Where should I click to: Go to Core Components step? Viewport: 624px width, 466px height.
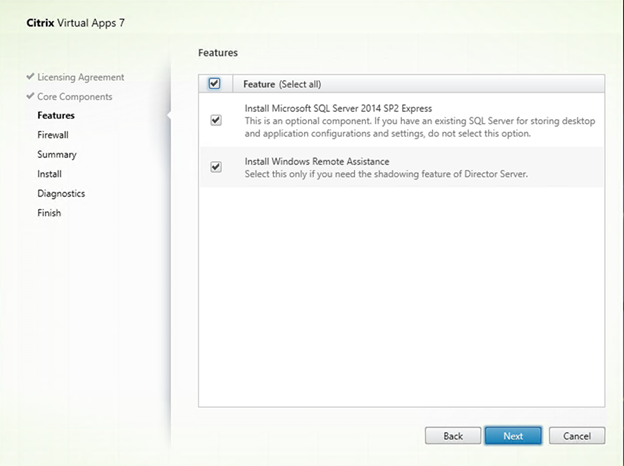coord(75,97)
